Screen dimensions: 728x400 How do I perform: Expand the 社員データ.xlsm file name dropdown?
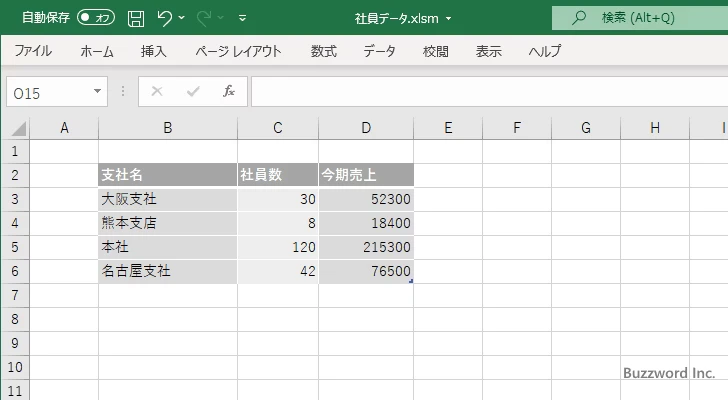point(448,19)
